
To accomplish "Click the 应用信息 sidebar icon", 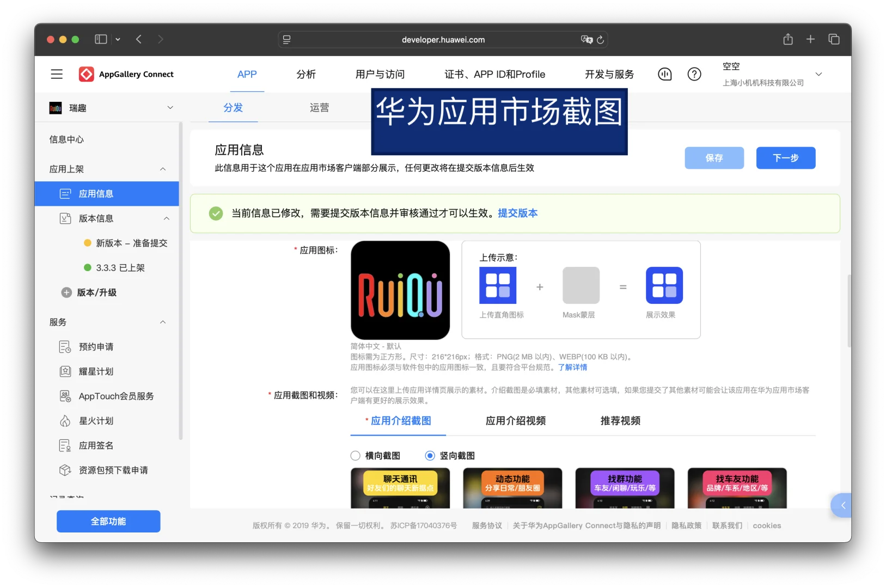I will 65,194.
